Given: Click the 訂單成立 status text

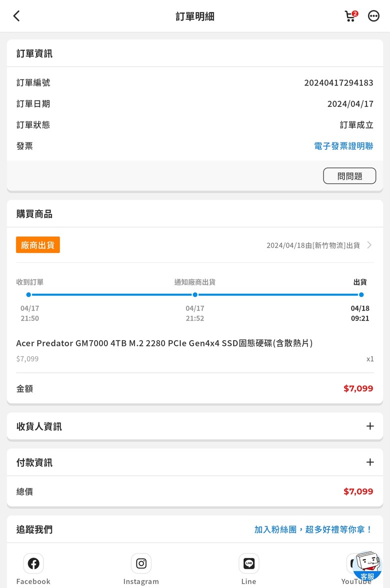Looking at the screenshot, I should (x=356, y=125).
